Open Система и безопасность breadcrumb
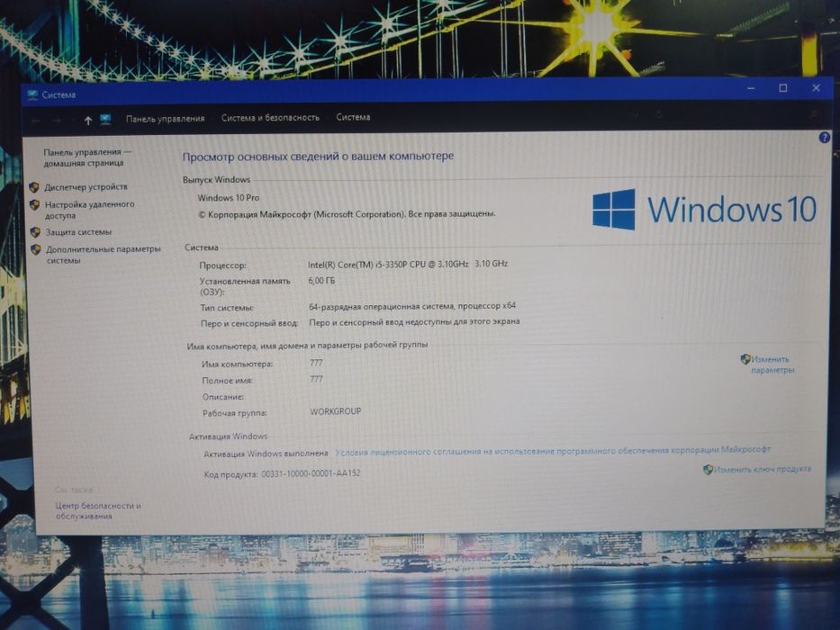Image resolution: width=840 pixels, height=630 pixels. pyautogui.click(x=270, y=117)
